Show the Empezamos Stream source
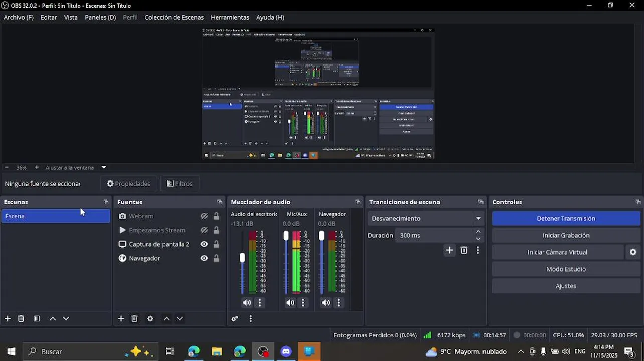This screenshot has width=644, height=361. (x=204, y=230)
